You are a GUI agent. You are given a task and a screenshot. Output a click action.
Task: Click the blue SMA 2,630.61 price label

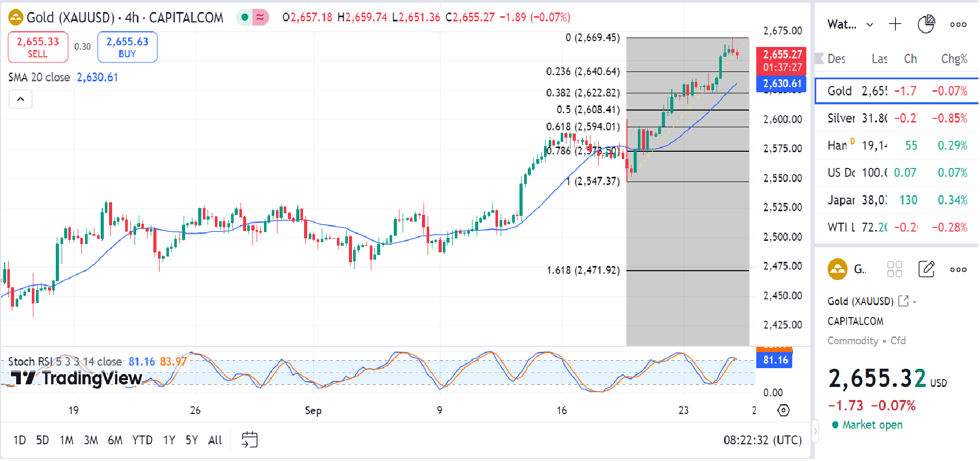(781, 83)
